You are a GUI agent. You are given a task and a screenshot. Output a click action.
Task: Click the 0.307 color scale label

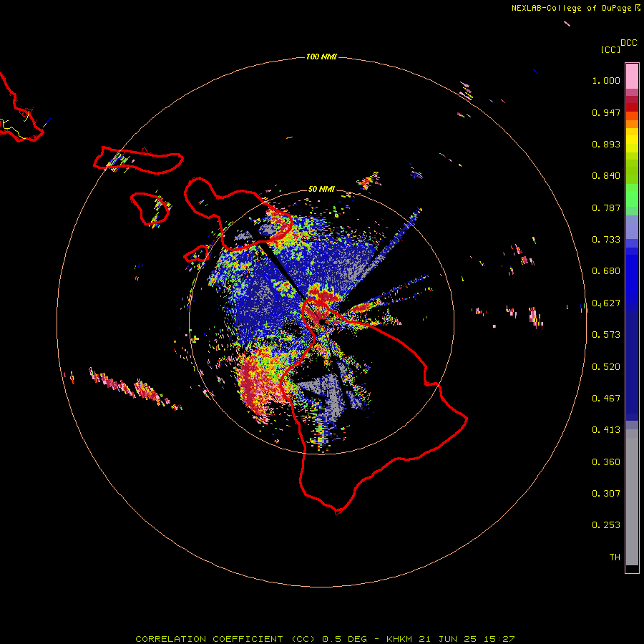[x=606, y=494]
